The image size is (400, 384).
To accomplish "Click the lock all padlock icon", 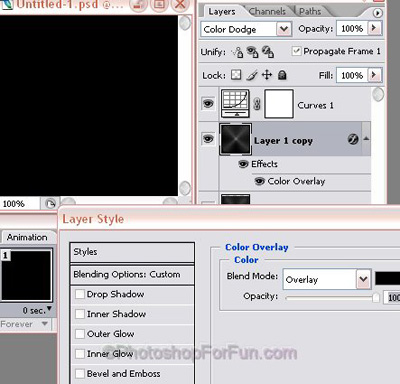I will pos(282,75).
